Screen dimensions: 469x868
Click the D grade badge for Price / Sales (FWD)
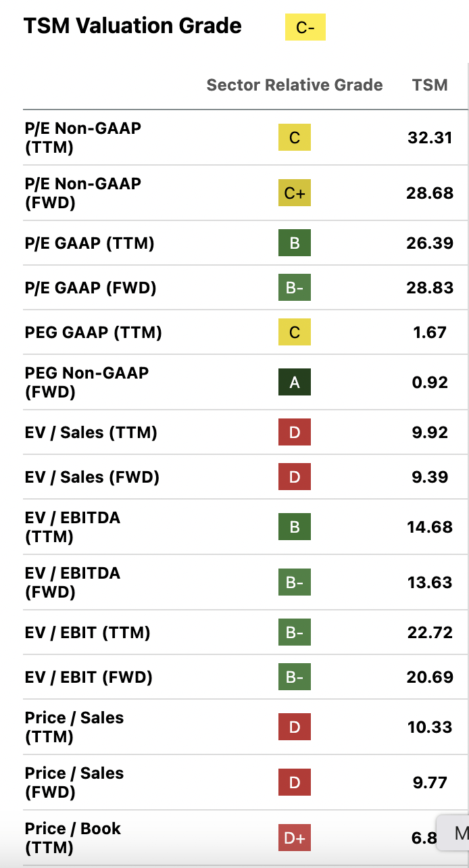coord(294,783)
